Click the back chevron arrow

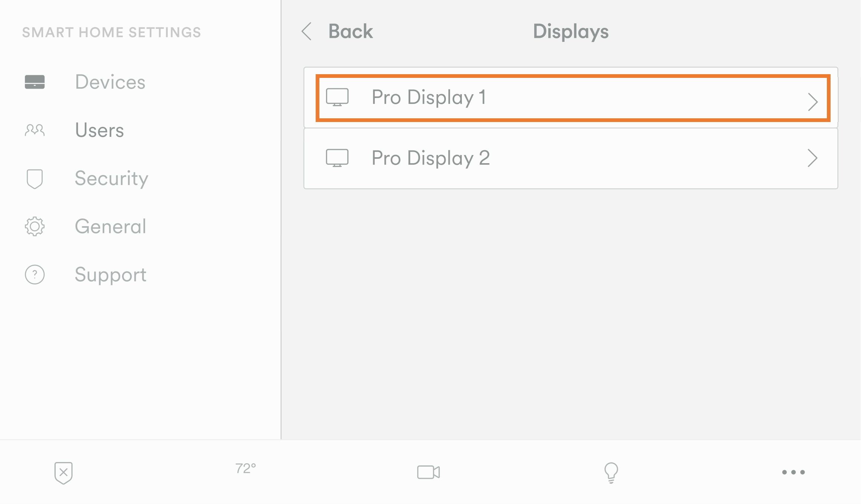point(307,31)
